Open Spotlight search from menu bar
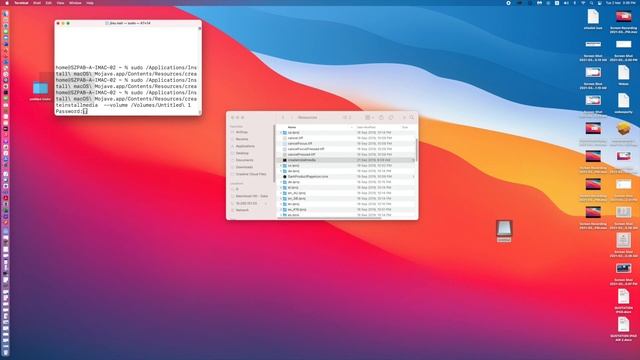 pyautogui.click(x=591, y=3)
